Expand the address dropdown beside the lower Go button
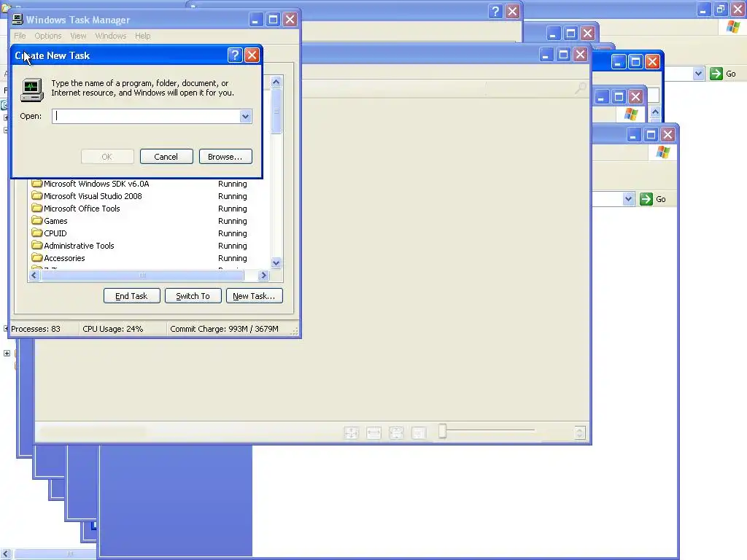The width and height of the screenshot is (747, 560). click(x=628, y=199)
